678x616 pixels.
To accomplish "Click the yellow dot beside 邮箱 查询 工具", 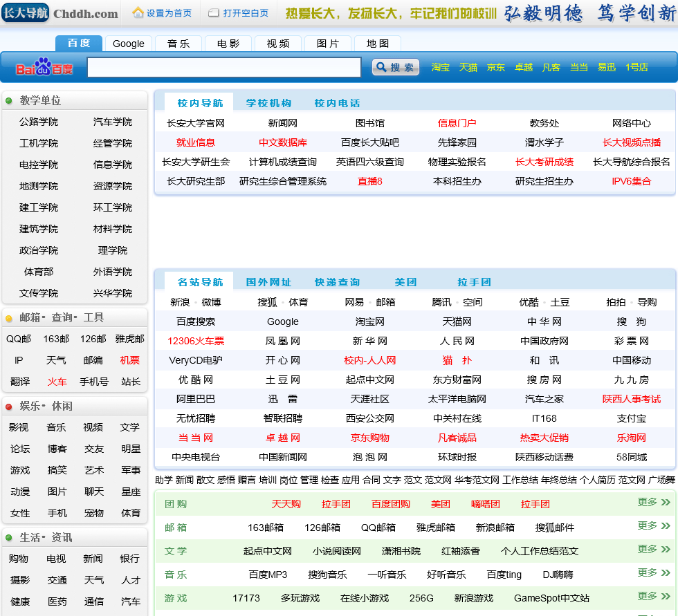I will [9, 318].
